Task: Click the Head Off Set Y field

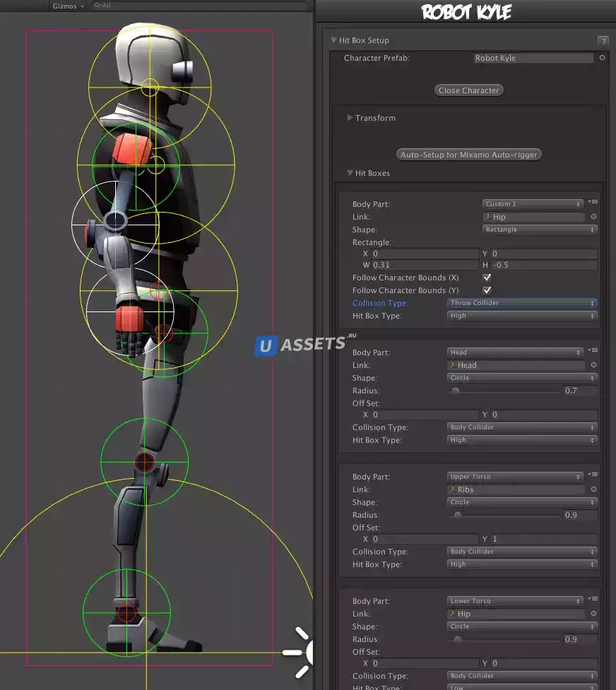Action: [544, 415]
